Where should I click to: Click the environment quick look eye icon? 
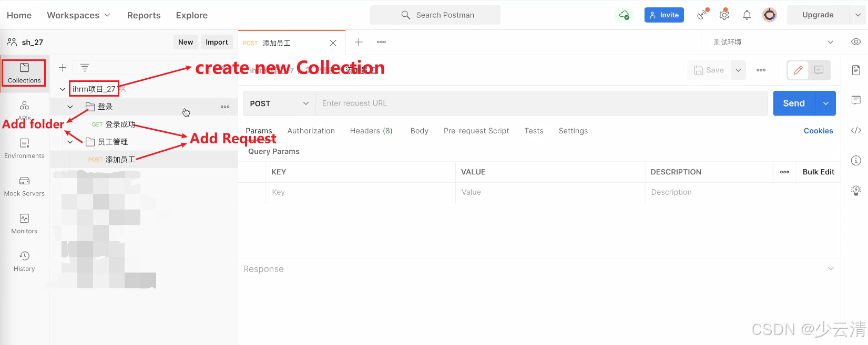pyautogui.click(x=856, y=42)
